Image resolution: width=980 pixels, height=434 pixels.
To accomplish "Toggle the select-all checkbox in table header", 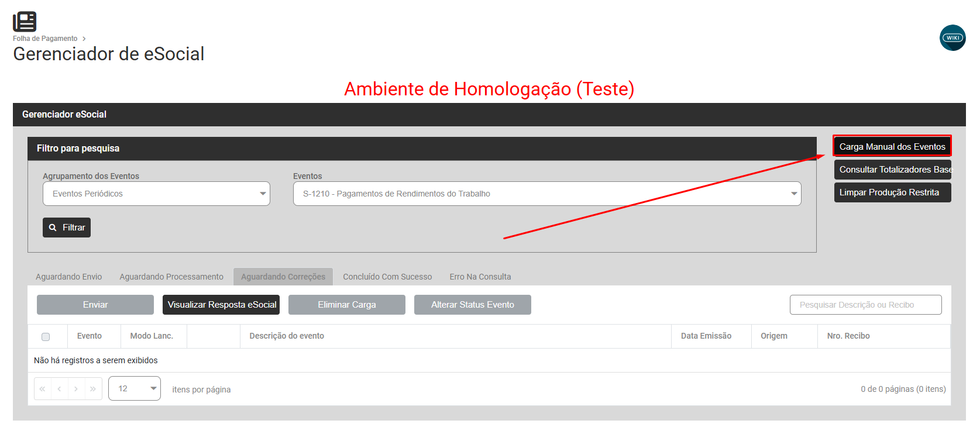I will point(46,336).
